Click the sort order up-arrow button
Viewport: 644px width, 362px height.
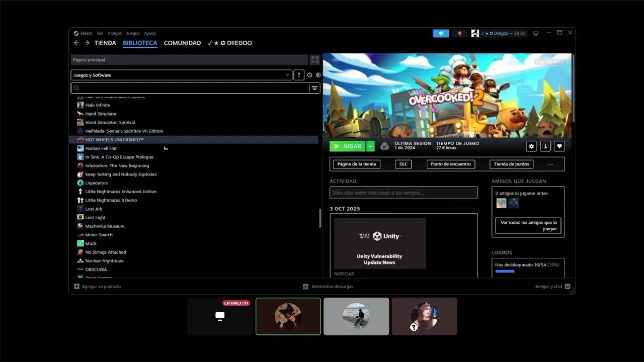click(x=299, y=75)
